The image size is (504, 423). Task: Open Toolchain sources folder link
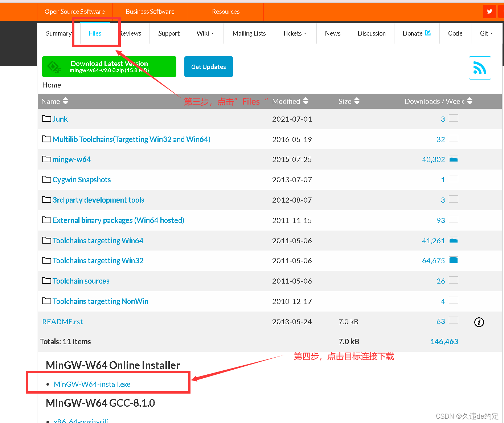click(81, 281)
